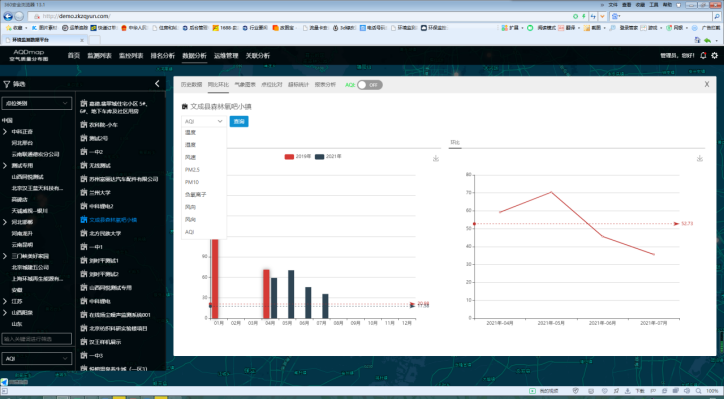Close the analysis panel with X
724x399 pixels.
[x=707, y=85]
